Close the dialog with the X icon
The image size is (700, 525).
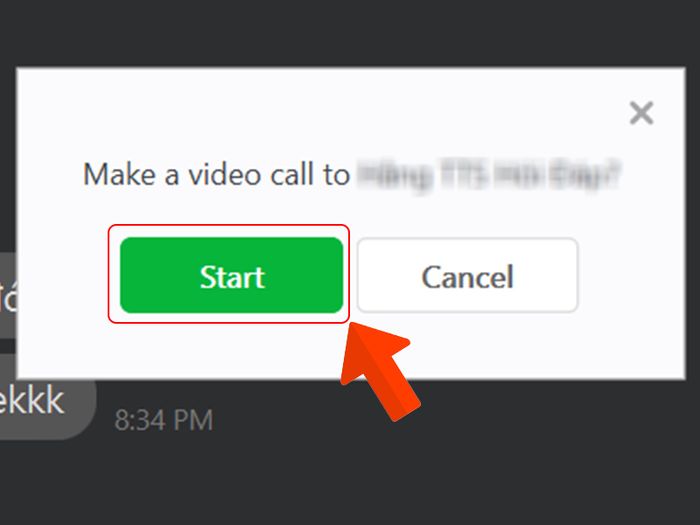coord(641,112)
